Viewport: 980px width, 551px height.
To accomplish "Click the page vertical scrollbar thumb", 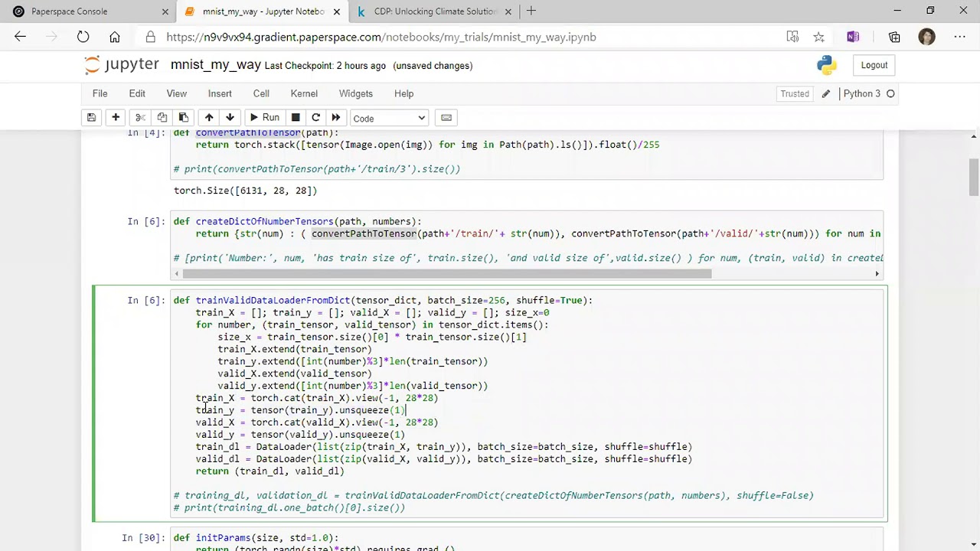I will [973, 177].
